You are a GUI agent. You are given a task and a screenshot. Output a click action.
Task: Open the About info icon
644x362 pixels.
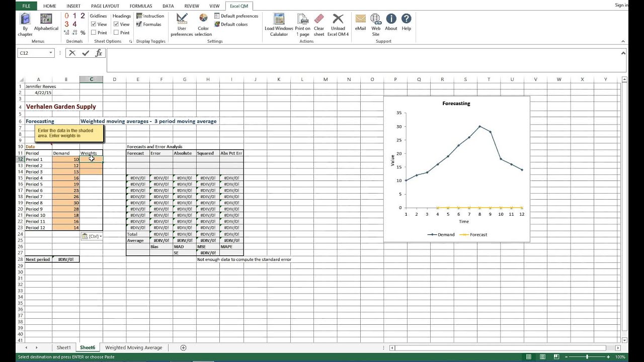tap(391, 19)
